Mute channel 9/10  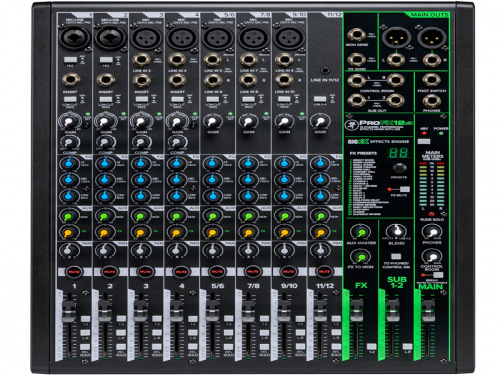click(x=289, y=272)
